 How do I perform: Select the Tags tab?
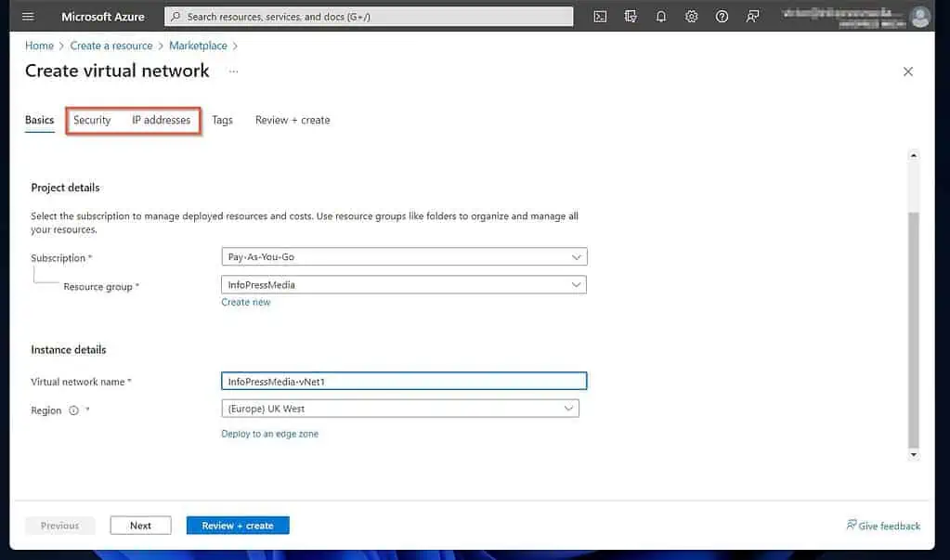click(x=222, y=120)
